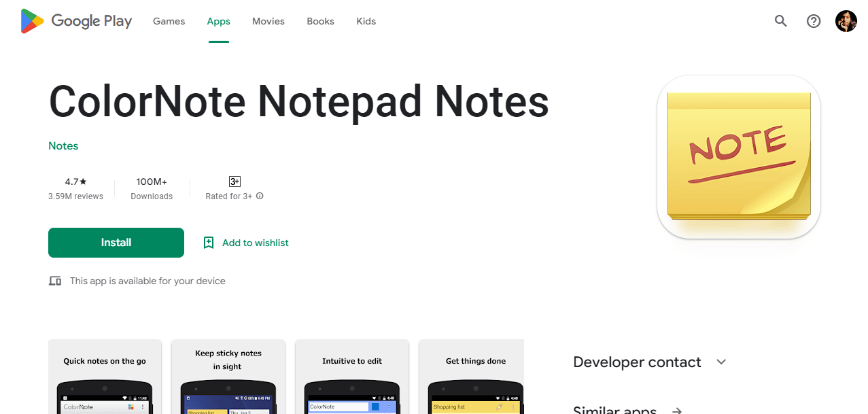Viewport: 868px width, 414px height.
Task: Click the devices icon beside availability text
Action: coord(55,281)
